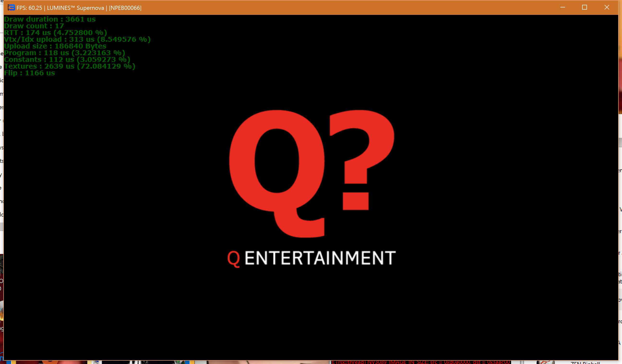Click the 'Textures : 2639 us' overlay line
Screen dimensions: 622x364
(x=70, y=66)
